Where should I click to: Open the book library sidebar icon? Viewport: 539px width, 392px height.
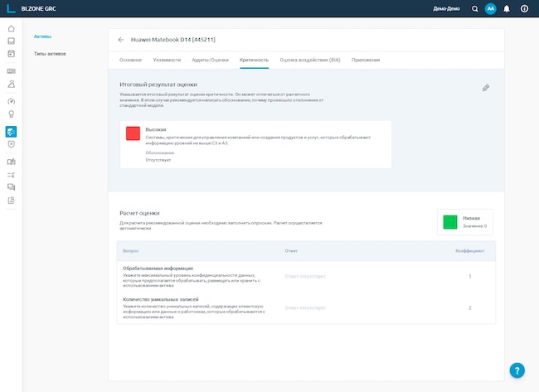[11, 71]
